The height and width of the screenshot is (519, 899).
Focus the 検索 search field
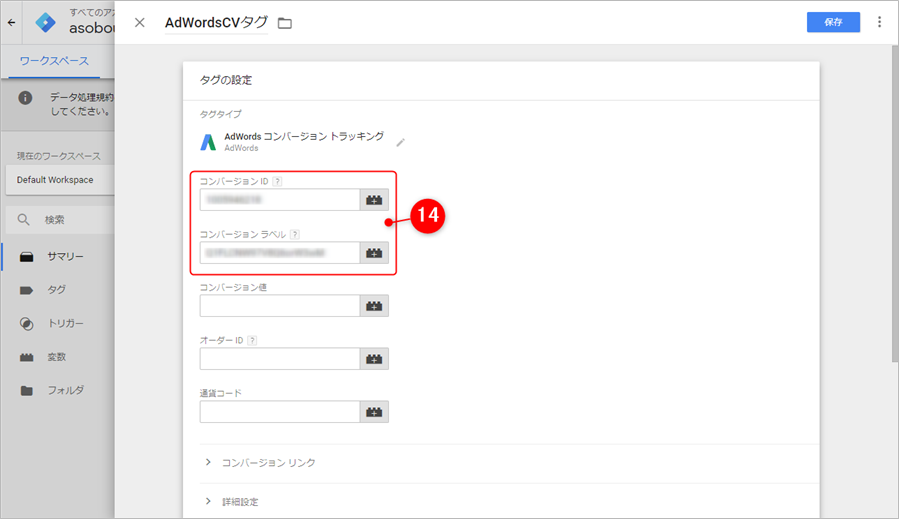coord(60,220)
